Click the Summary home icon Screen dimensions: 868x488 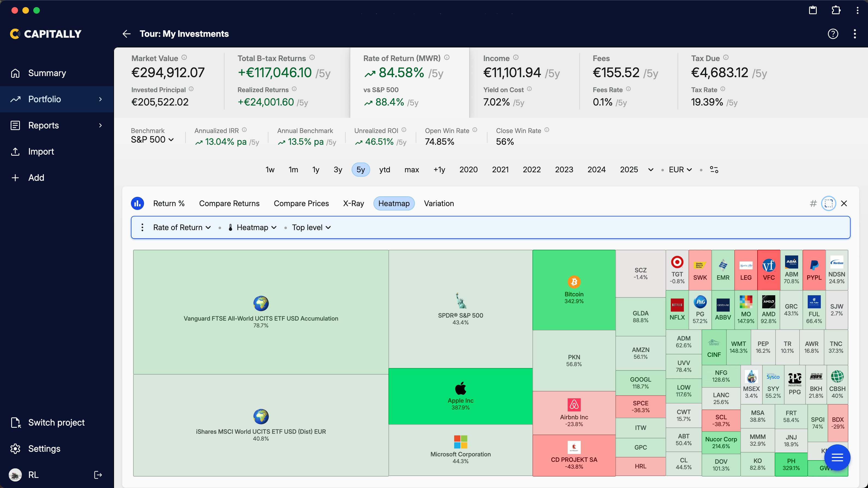15,73
